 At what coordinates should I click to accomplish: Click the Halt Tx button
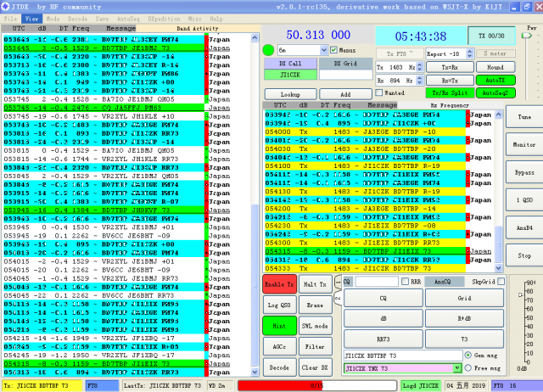(315, 284)
